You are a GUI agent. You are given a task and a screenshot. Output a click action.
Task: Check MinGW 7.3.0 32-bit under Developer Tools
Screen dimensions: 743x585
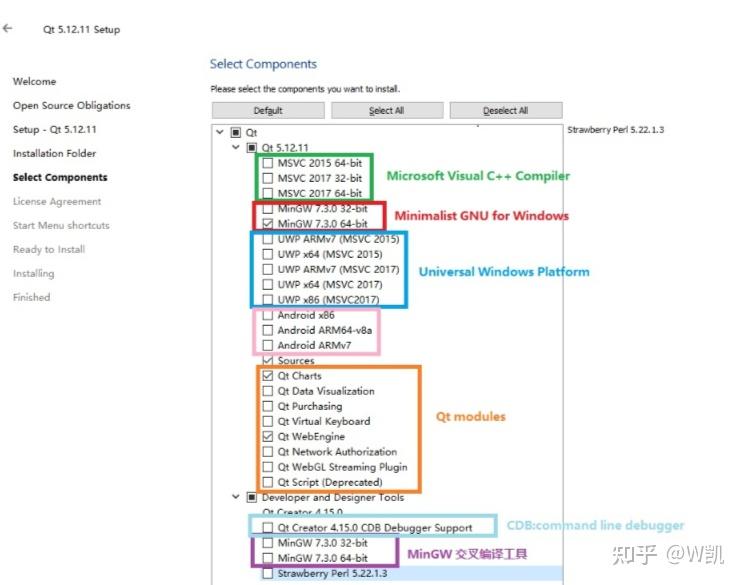coord(268,543)
